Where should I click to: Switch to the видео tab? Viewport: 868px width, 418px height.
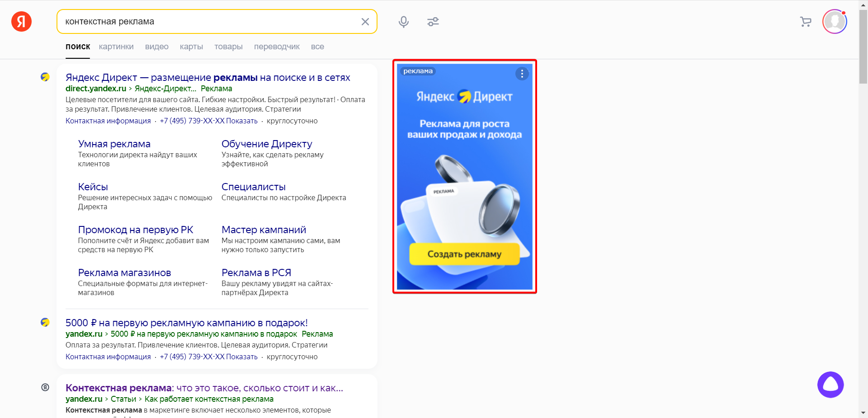(x=157, y=47)
